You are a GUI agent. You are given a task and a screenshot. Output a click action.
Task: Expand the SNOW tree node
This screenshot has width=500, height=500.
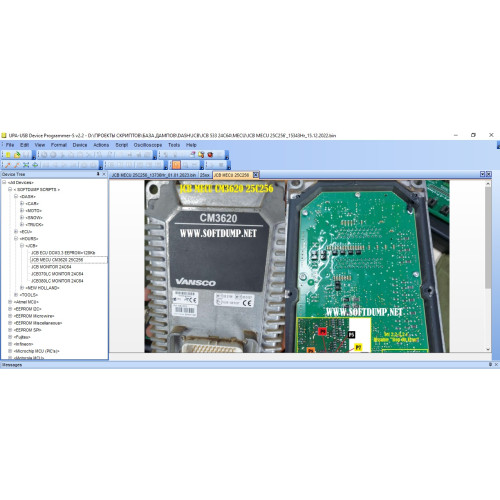tap(22, 217)
